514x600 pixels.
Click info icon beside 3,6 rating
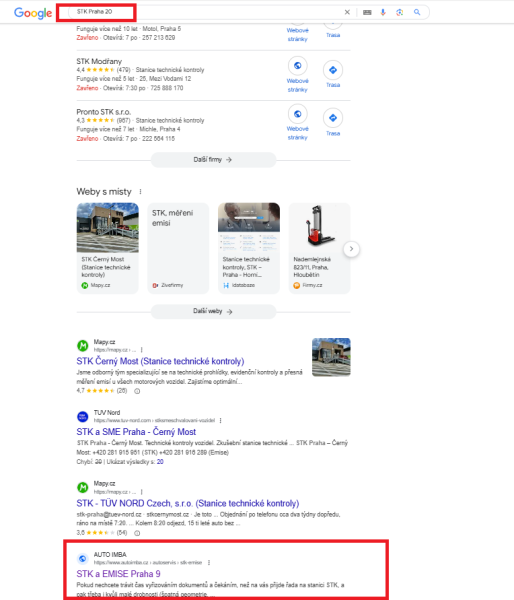point(137,533)
